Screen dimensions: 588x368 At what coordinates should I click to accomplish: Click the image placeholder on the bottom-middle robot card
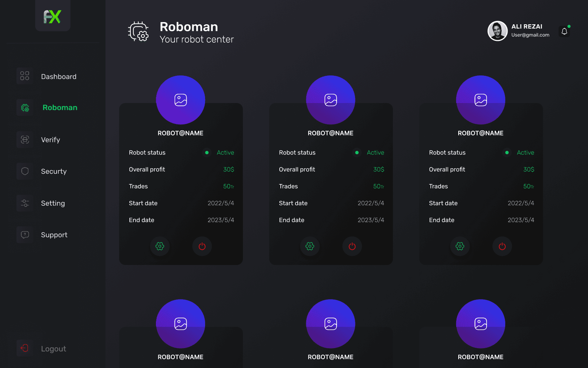coord(331,324)
